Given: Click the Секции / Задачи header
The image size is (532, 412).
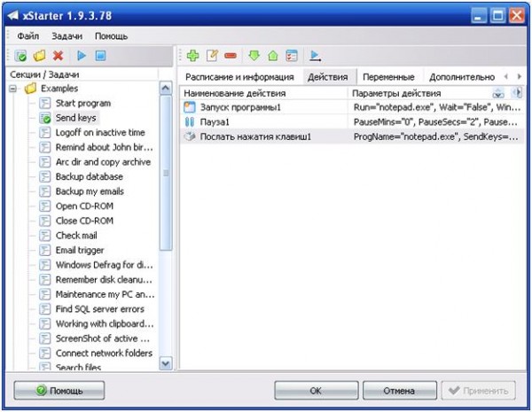Looking at the screenshot, I should 44,74.
